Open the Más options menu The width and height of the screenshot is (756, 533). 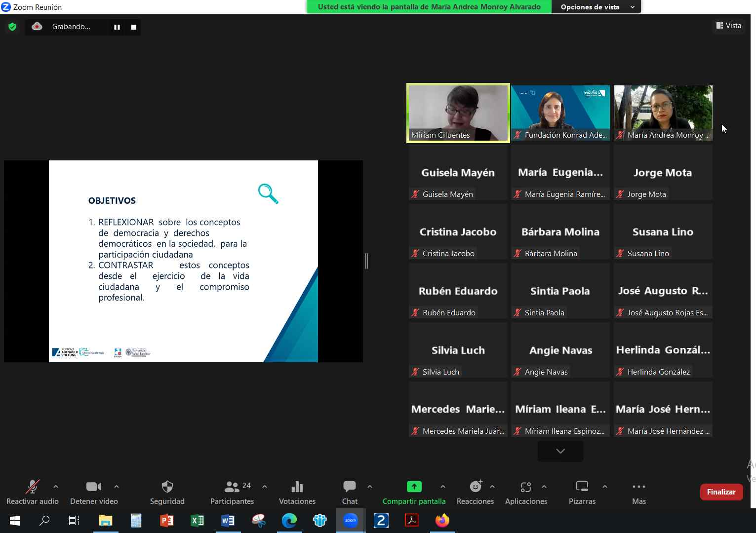point(638,487)
